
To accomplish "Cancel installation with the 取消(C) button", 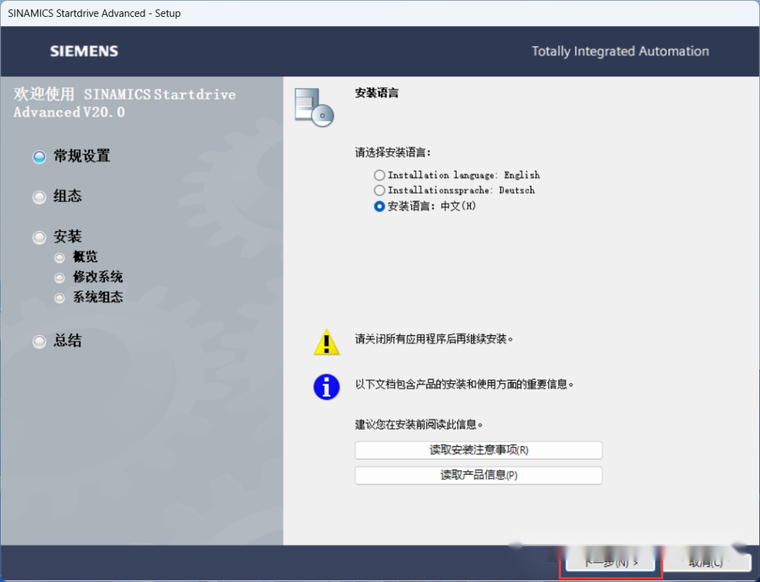I will [704, 562].
